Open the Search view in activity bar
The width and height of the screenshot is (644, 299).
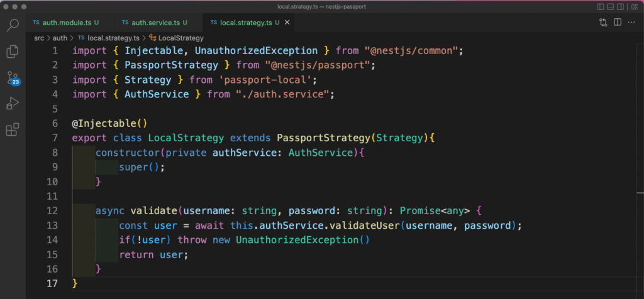tap(13, 25)
